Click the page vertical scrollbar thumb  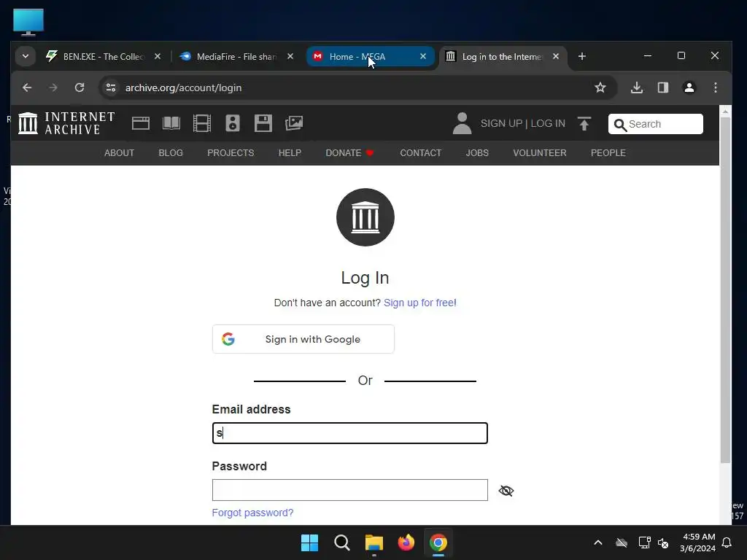725,289
